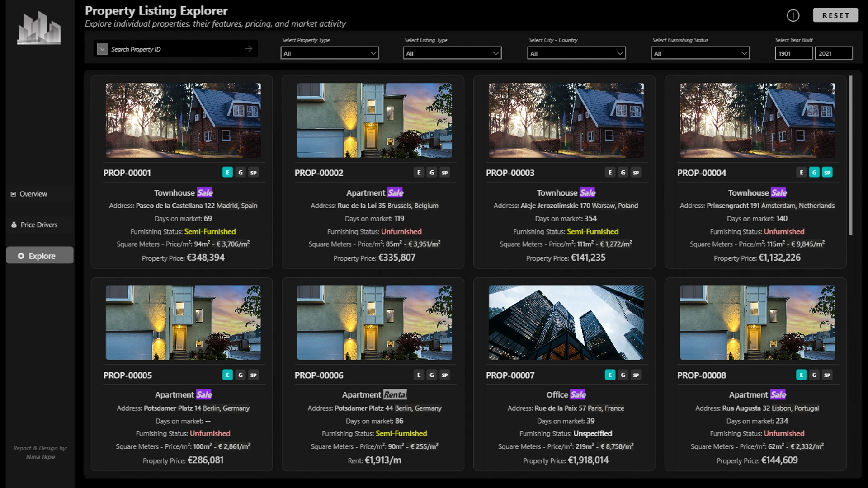The image size is (868, 488).
Task: Click the search arrow in Property ID box
Action: point(248,49)
